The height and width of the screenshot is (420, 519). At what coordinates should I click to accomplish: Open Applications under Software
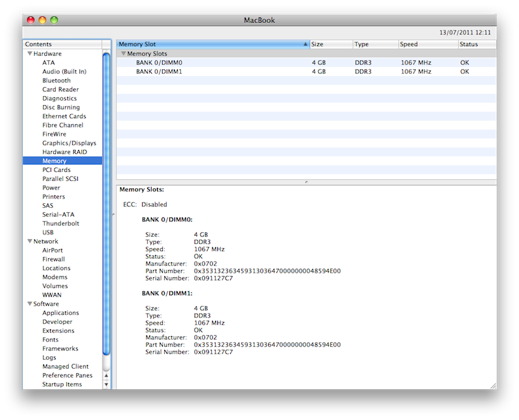click(60, 313)
